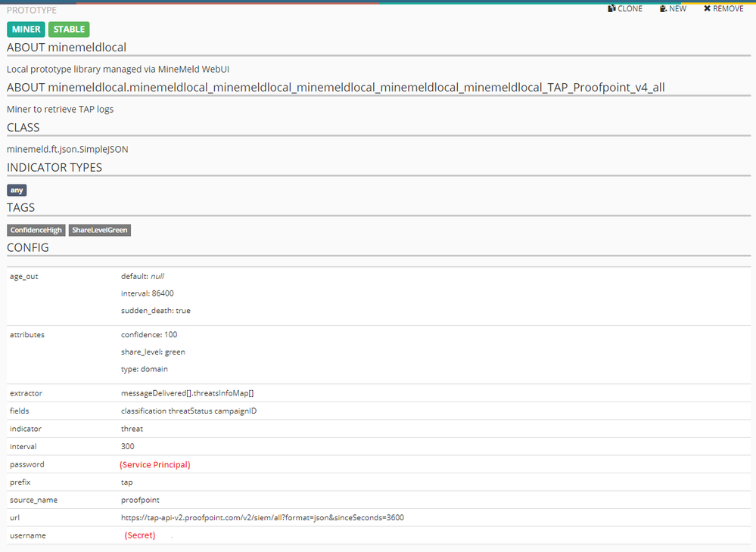
Task: Click the 'threat' indicator value
Action: pyautogui.click(x=132, y=429)
